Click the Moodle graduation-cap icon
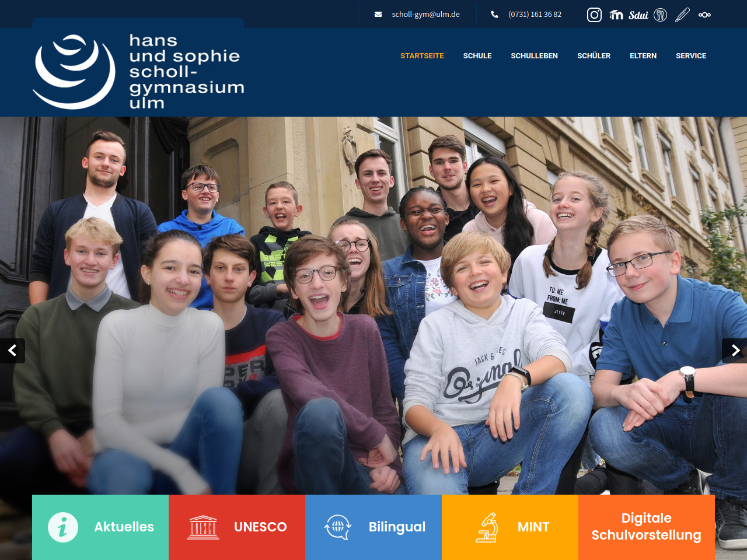Screen dimensions: 747x560 (616, 15)
